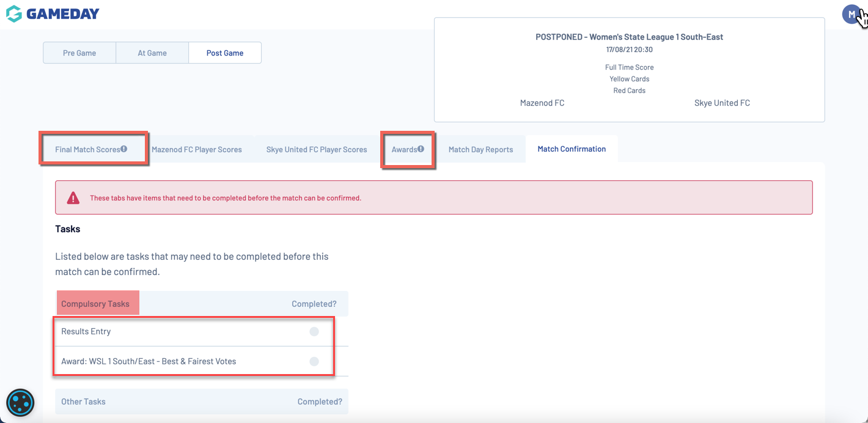
Task: Click the Red Cards label
Action: point(629,90)
